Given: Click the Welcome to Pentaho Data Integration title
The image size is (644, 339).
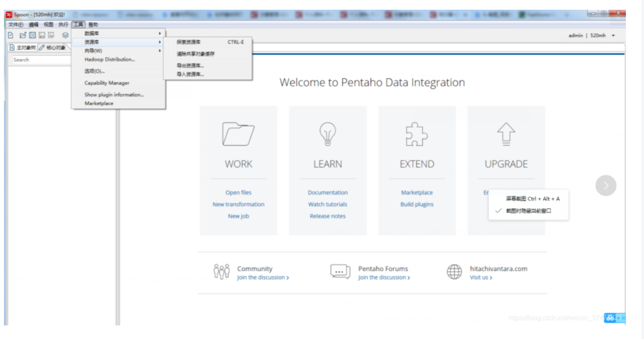Looking at the screenshot, I should pyautogui.click(x=372, y=83).
